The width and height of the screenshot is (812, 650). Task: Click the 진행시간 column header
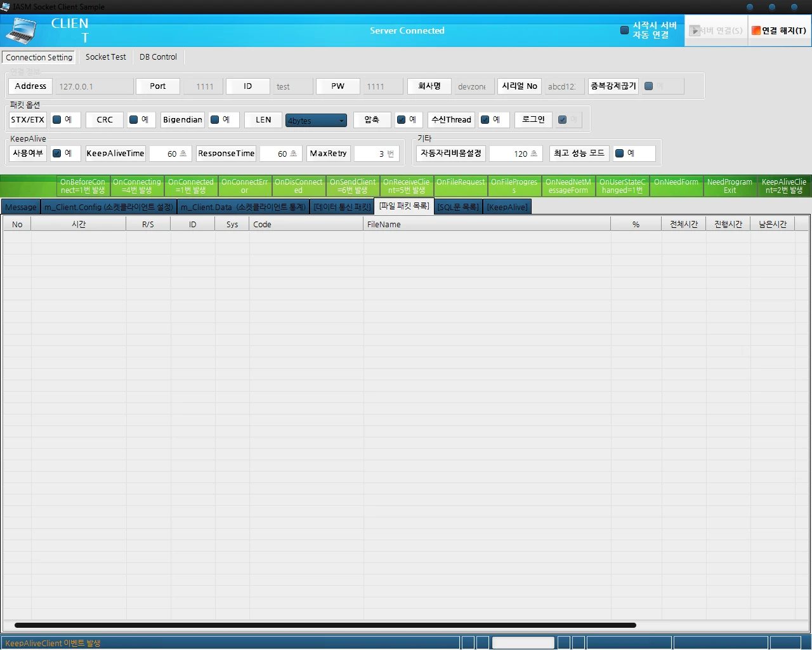click(x=728, y=224)
